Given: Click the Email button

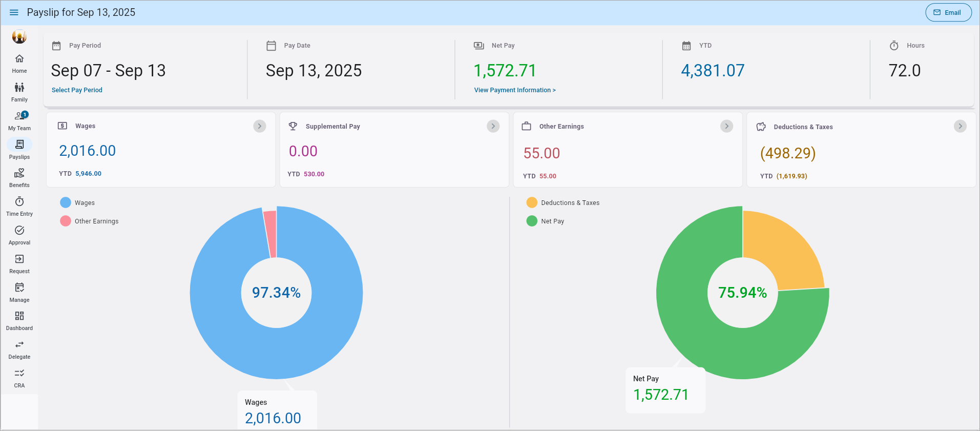Looking at the screenshot, I should click(x=948, y=12).
